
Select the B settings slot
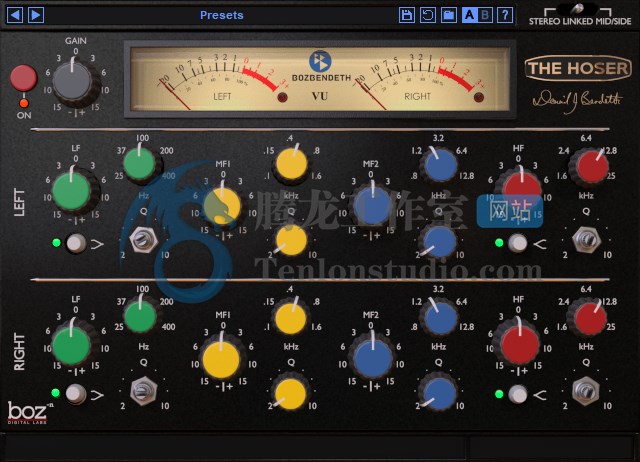coord(485,15)
